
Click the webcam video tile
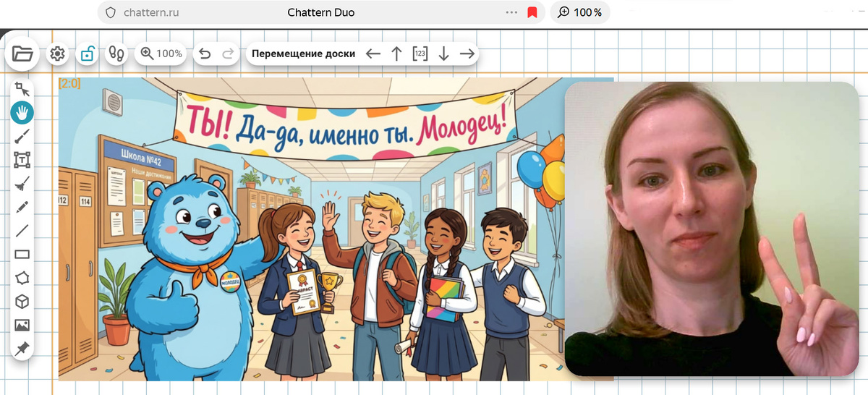(711, 229)
